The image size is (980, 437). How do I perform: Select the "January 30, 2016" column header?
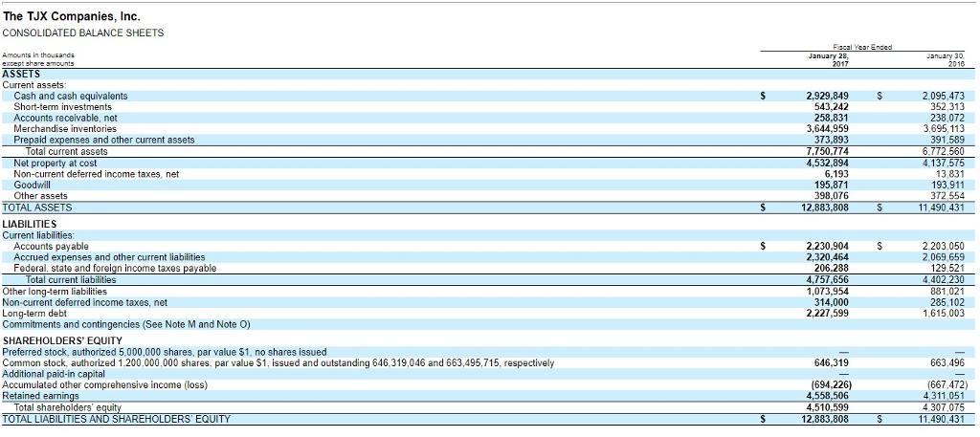tap(946, 59)
